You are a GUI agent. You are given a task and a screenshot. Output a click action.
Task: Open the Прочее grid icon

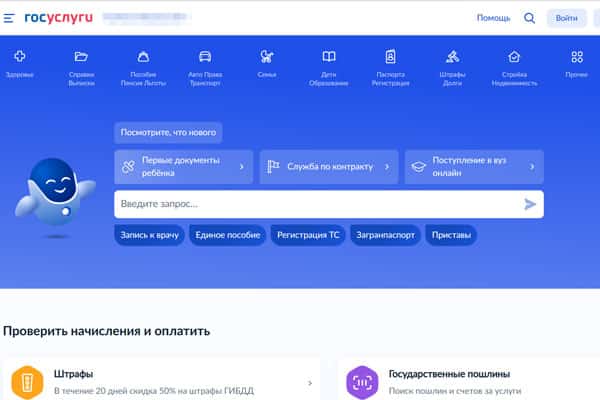pyautogui.click(x=577, y=57)
